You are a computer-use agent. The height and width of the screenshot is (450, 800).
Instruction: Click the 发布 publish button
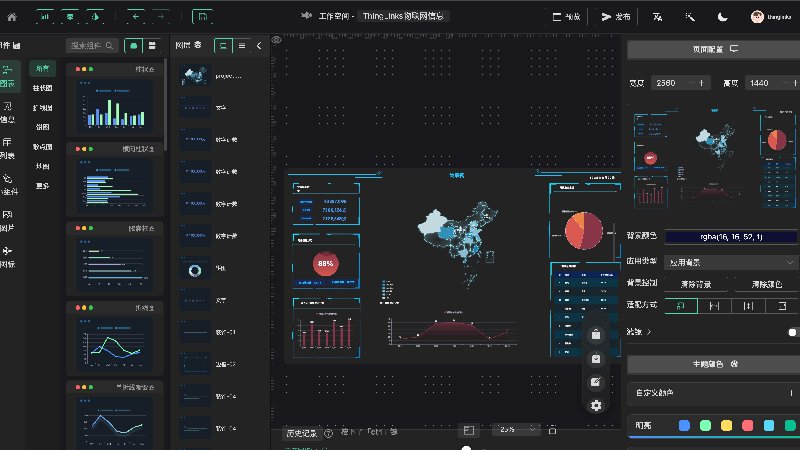click(x=615, y=17)
